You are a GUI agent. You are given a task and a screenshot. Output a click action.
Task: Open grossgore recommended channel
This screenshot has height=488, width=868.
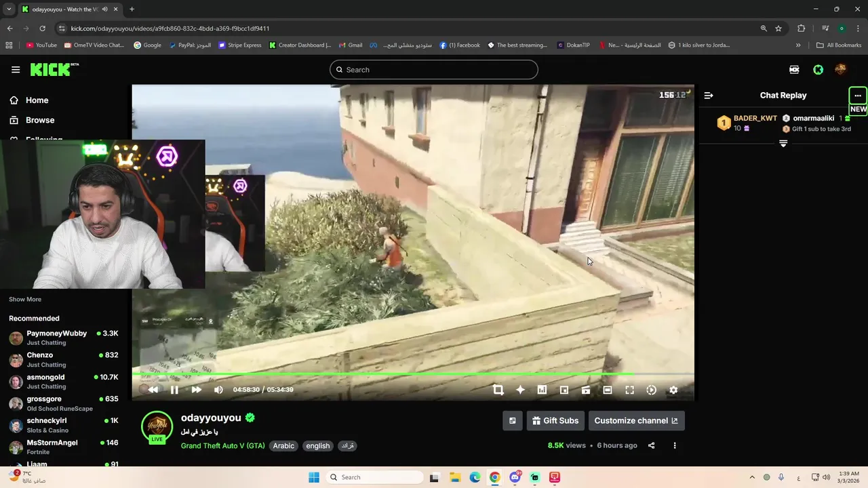coord(64,403)
